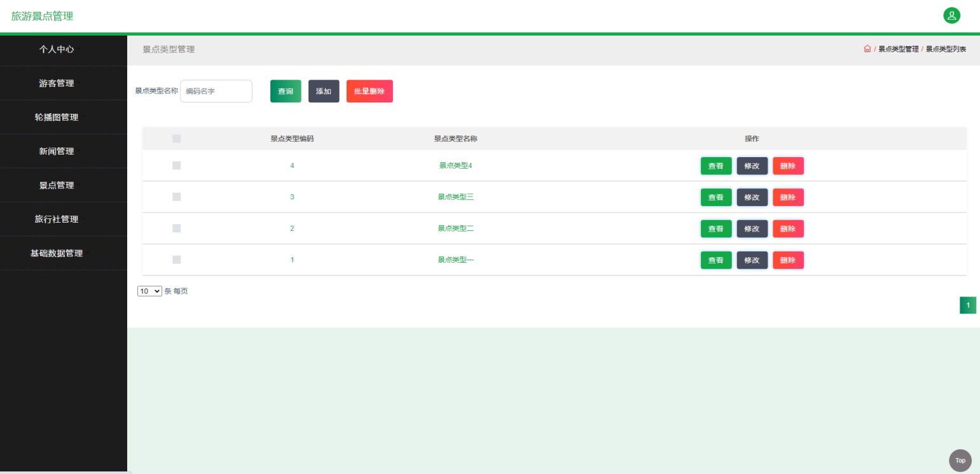Image resolution: width=980 pixels, height=474 pixels.
Task: Toggle the select-all checkbox in table header
Action: (x=177, y=139)
